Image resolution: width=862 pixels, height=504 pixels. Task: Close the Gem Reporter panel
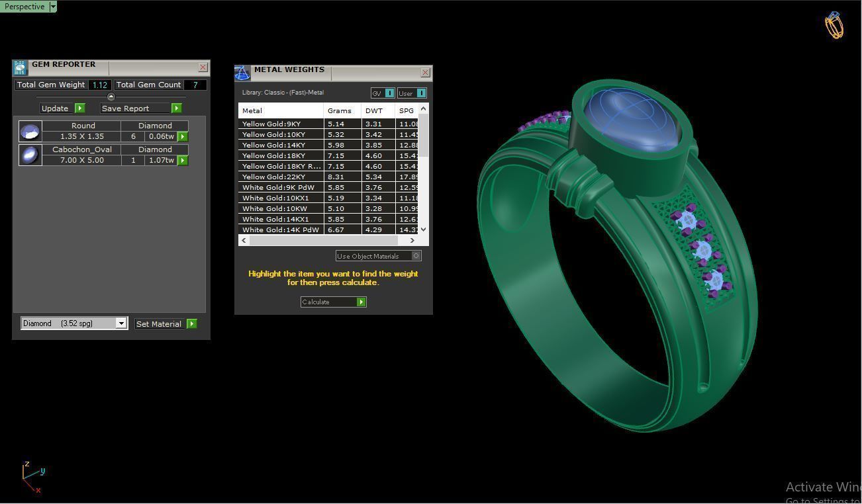click(203, 67)
